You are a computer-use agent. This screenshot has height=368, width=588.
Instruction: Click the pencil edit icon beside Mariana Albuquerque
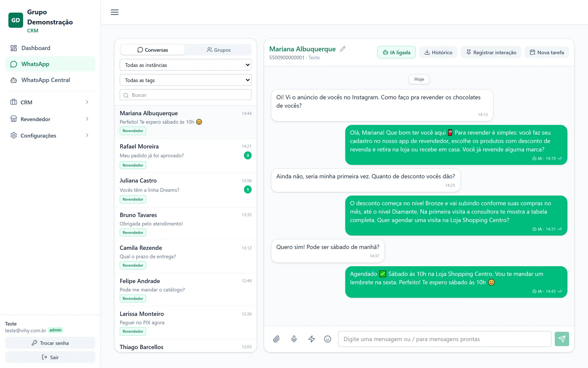[x=343, y=49]
